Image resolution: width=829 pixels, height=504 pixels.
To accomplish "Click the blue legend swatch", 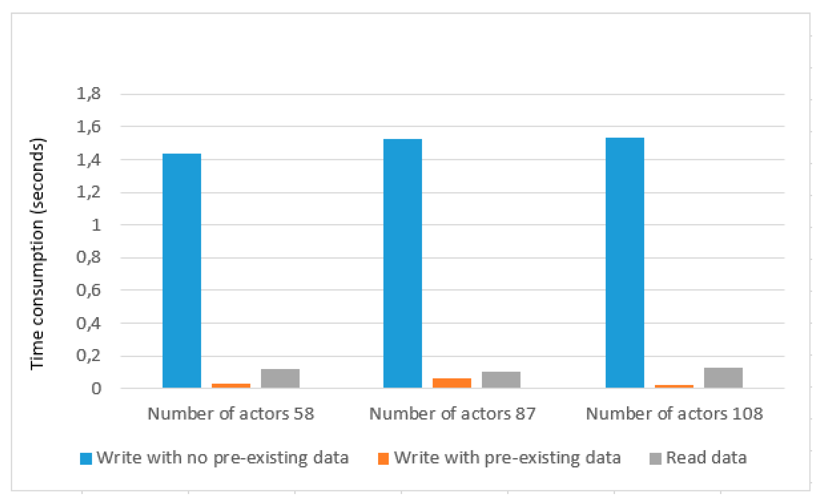I will tap(86, 459).
